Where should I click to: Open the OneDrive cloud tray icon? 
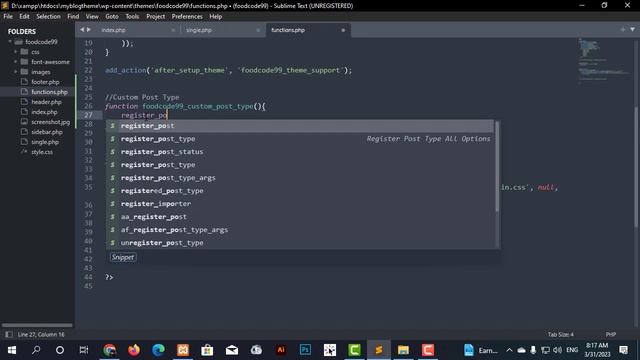coord(521,350)
